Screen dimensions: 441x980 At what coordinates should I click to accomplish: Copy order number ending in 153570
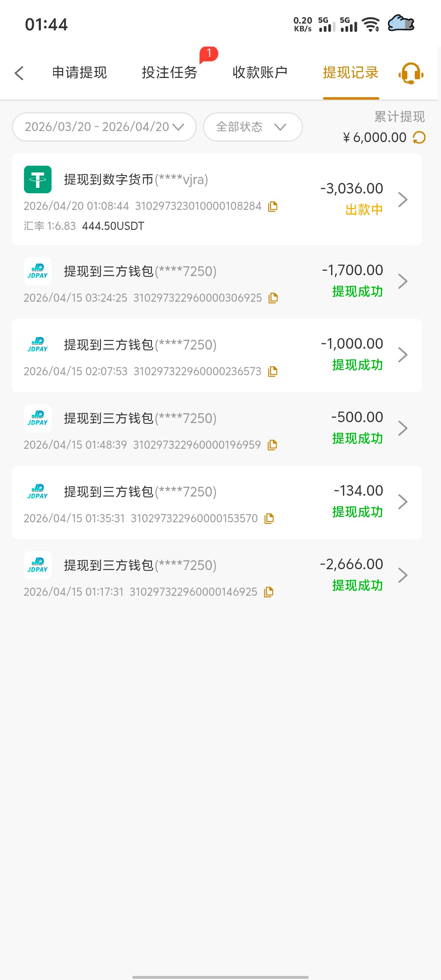click(x=269, y=519)
